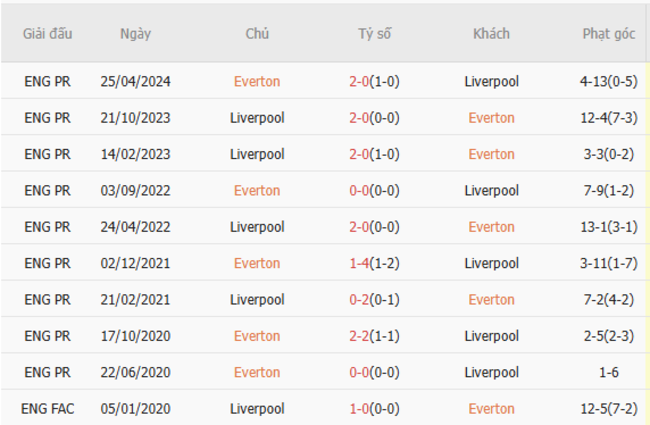This screenshot has height=425, width=650.
Task: Click the 1-4 score on 02/12/2021
Action: (359, 263)
